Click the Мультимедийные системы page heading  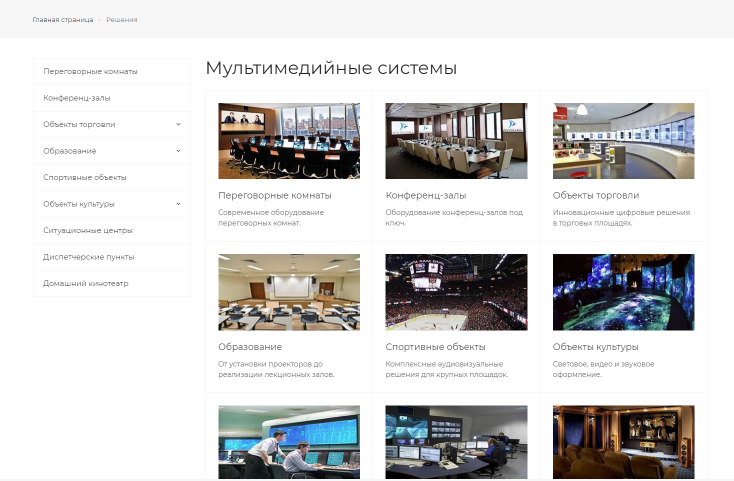pyautogui.click(x=331, y=68)
